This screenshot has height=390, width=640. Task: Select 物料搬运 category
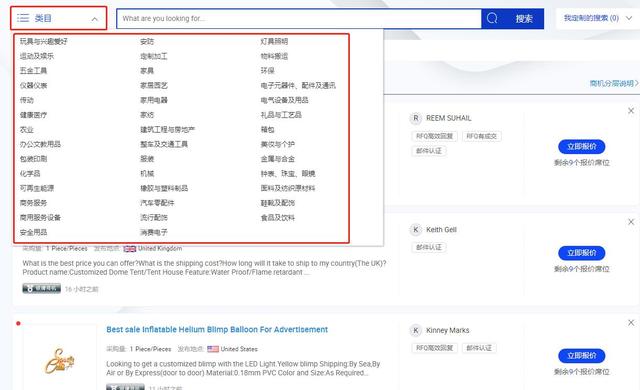[x=274, y=56]
